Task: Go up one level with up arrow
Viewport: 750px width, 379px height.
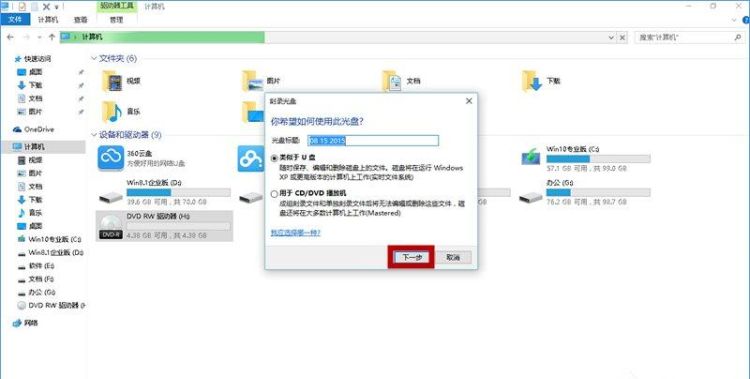Action: 51,37
